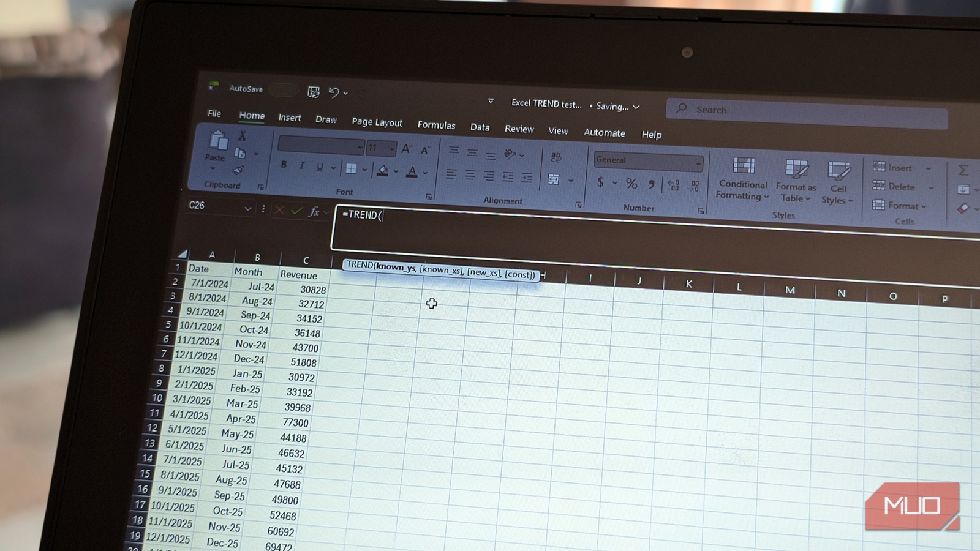Expand the Cell Styles gallery
Screen dimensions: 980x551
coord(838,183)
